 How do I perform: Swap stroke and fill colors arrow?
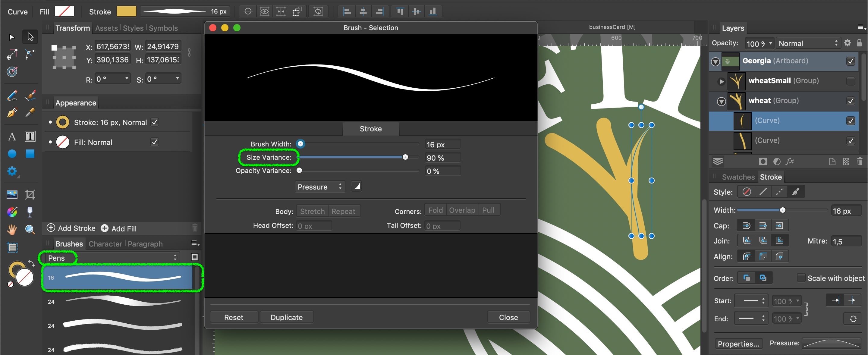tap(31, 262)
